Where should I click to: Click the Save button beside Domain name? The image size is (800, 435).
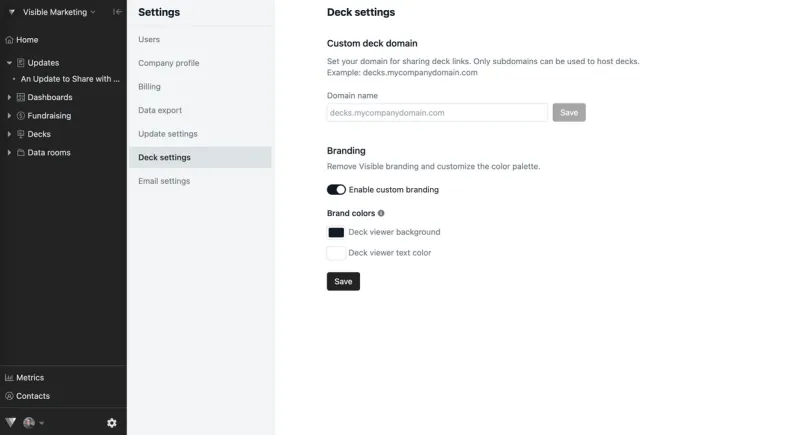click(x=569, y=113)
